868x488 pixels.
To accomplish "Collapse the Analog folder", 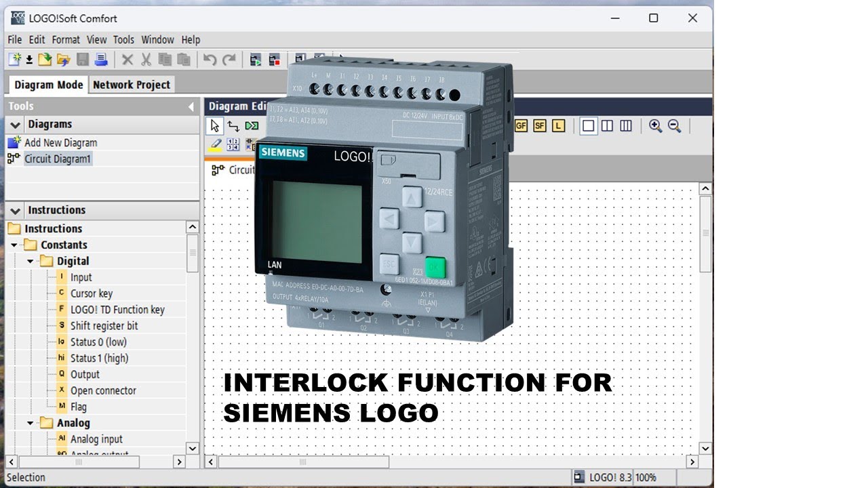I will tap(31, 423).
